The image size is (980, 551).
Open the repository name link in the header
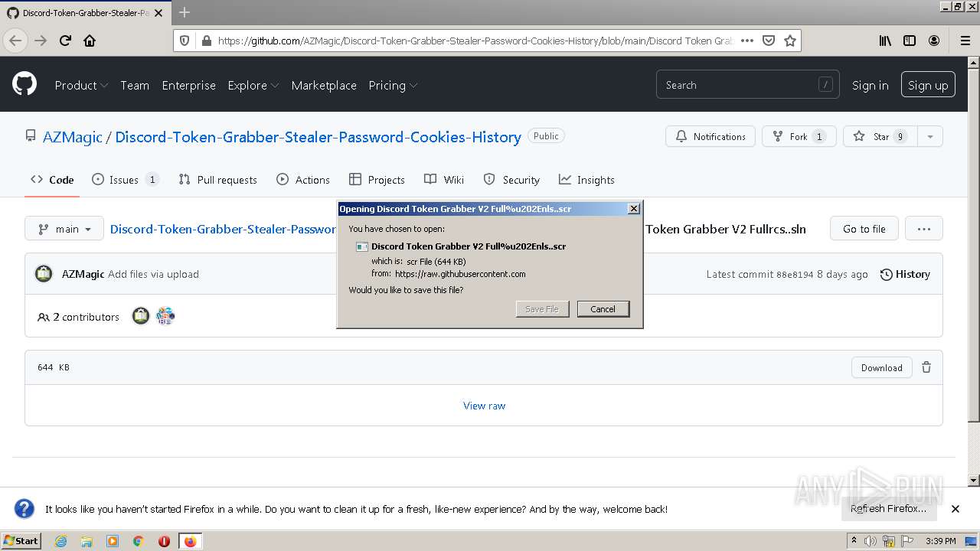click(x=318, y=137)
